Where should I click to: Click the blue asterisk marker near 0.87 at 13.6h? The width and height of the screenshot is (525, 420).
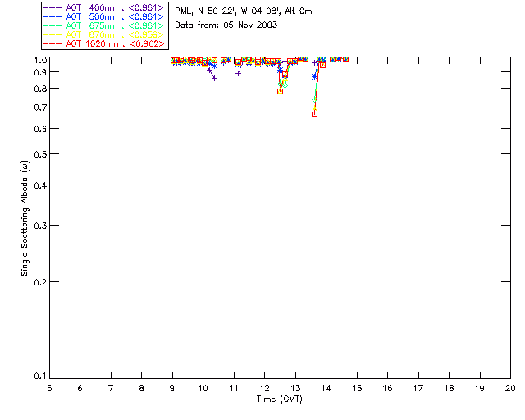tap(314, 76)
